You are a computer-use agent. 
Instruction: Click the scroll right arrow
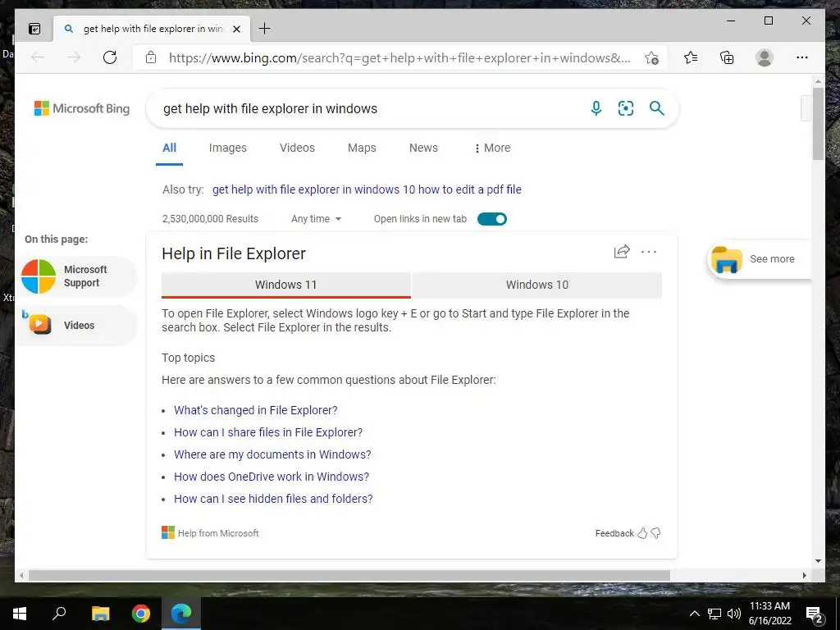(804, 575)
